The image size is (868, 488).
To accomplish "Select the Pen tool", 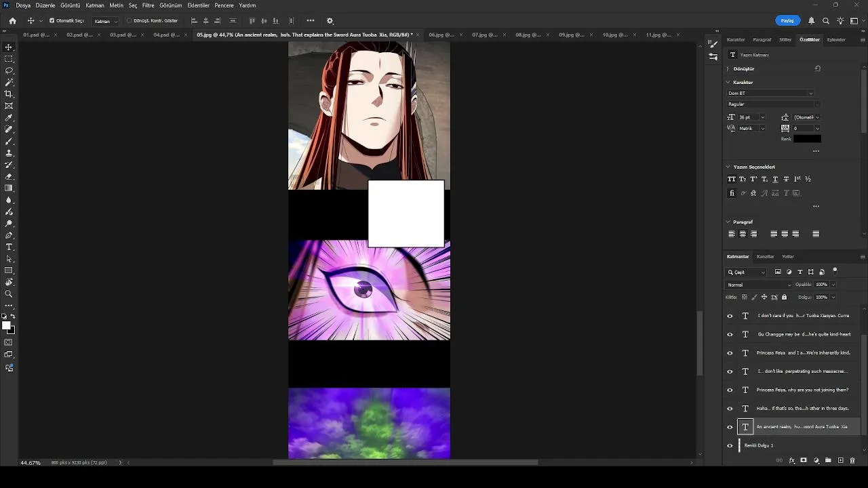I will (9, 235).
